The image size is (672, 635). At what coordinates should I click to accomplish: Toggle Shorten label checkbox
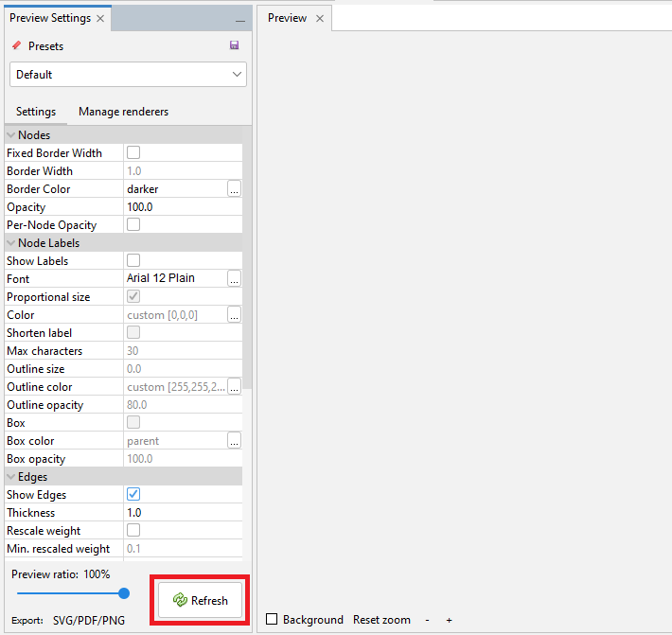coord(133,332)
